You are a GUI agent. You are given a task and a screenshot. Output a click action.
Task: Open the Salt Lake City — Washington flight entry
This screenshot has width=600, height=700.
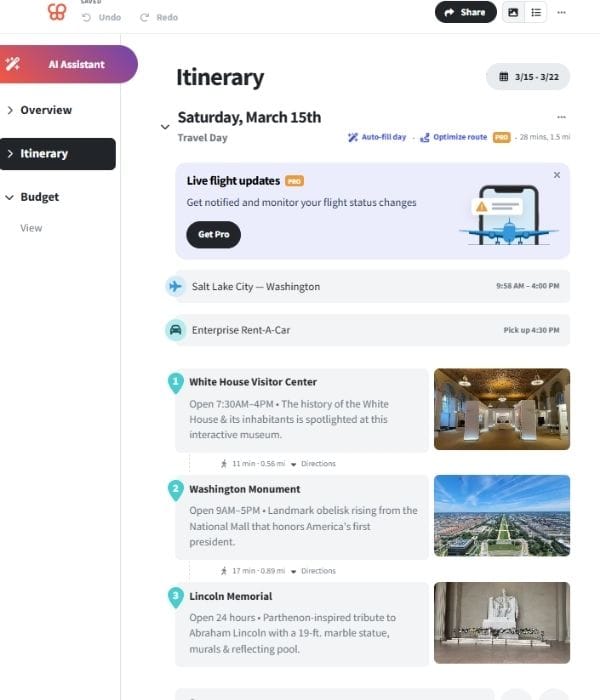point(372,286)
